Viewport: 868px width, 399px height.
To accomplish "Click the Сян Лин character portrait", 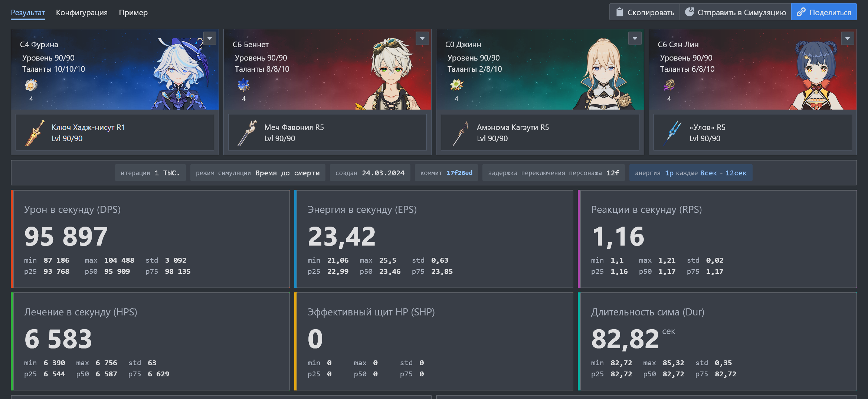I will (816, 74).
